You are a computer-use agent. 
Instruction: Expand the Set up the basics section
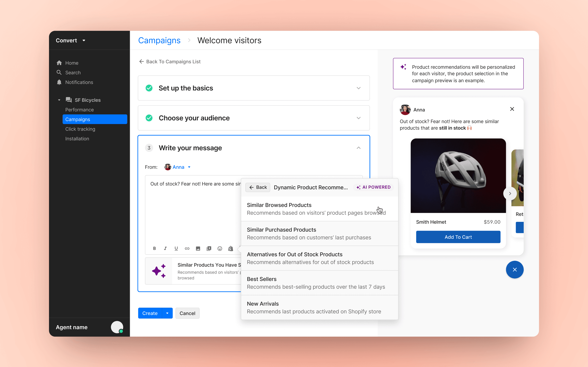(x=358, y=88)
